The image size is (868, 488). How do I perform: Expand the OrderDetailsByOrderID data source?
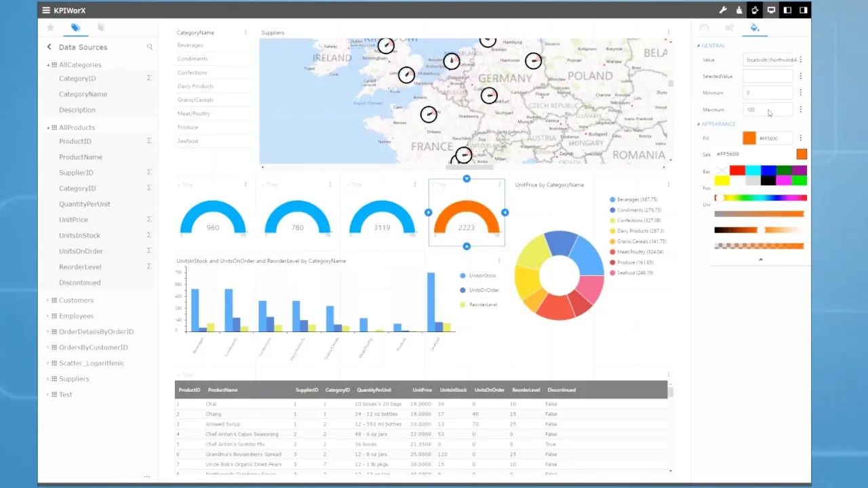(x=48, y=331)
